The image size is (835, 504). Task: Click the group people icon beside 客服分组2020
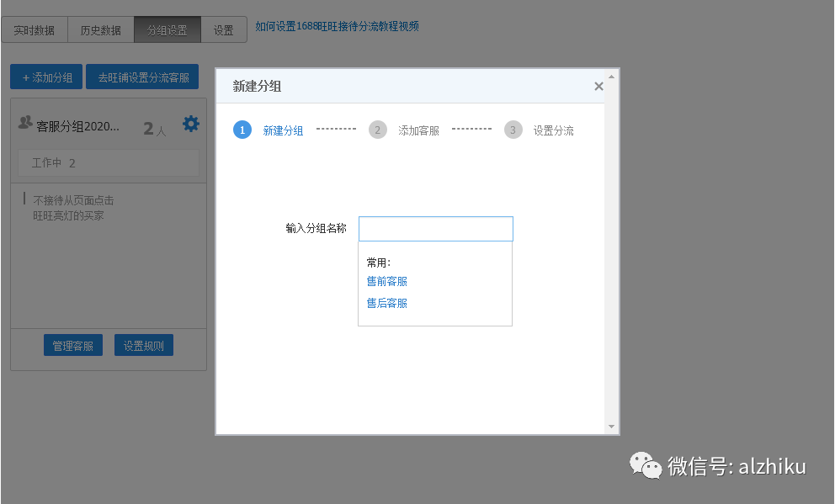tap(25, 122)
